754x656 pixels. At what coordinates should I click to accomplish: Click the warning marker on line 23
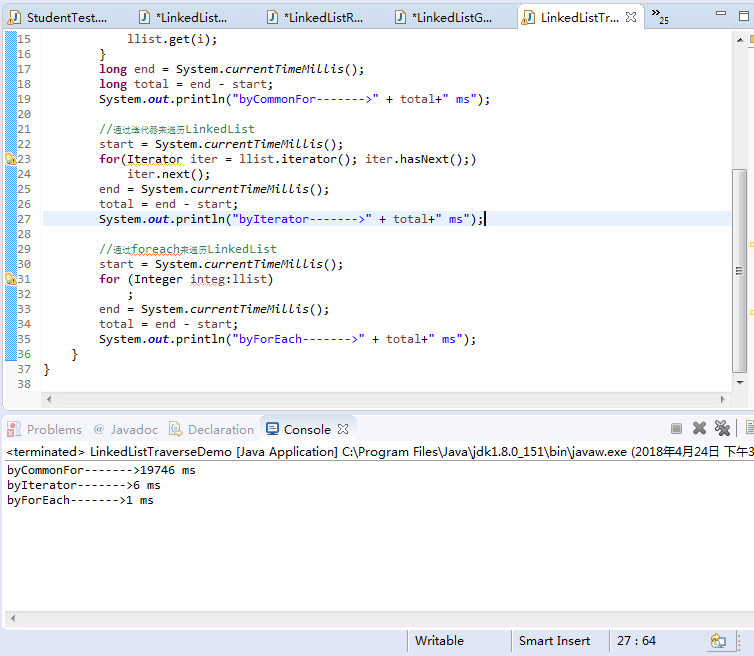[10, 159]
